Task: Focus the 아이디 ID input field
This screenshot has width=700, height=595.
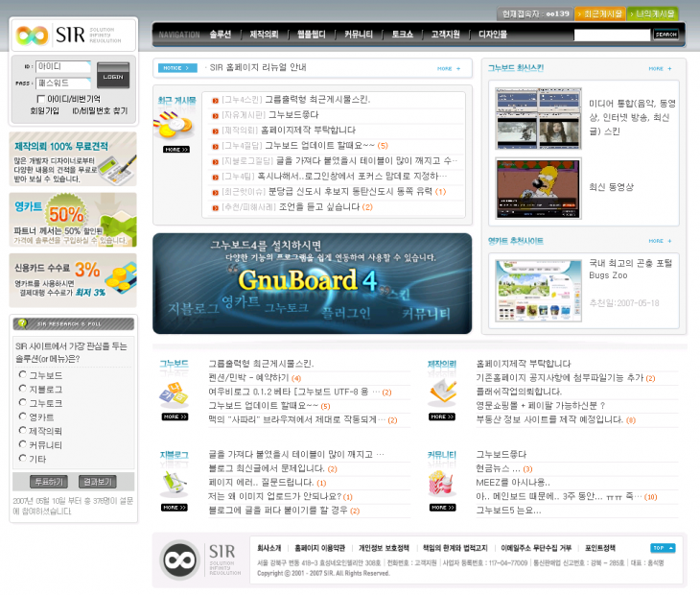Action: pos(62,66)
